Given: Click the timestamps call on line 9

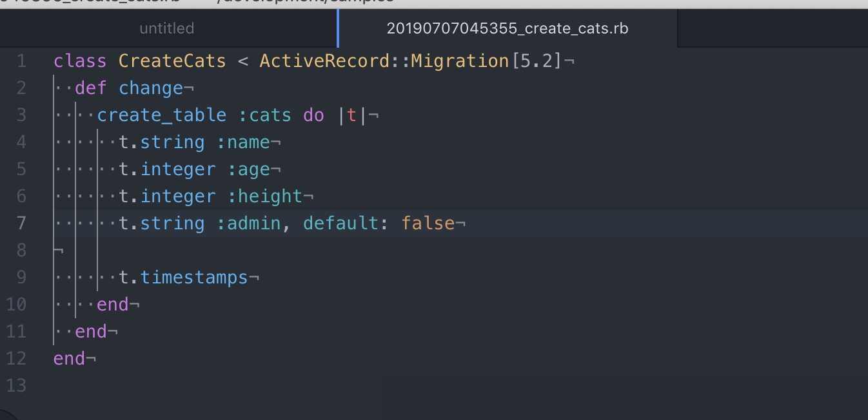Looking at the screenshot, I should coord(194,278).
